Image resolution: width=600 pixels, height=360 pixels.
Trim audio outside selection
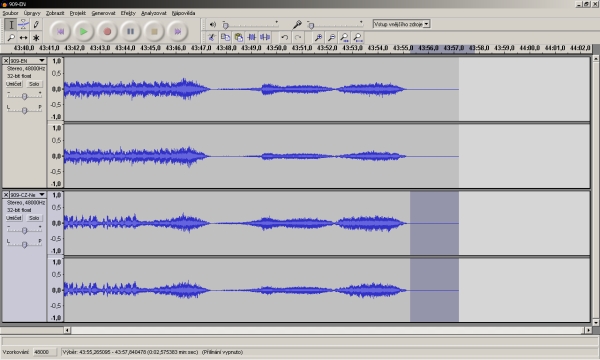[x=252, y=37]
